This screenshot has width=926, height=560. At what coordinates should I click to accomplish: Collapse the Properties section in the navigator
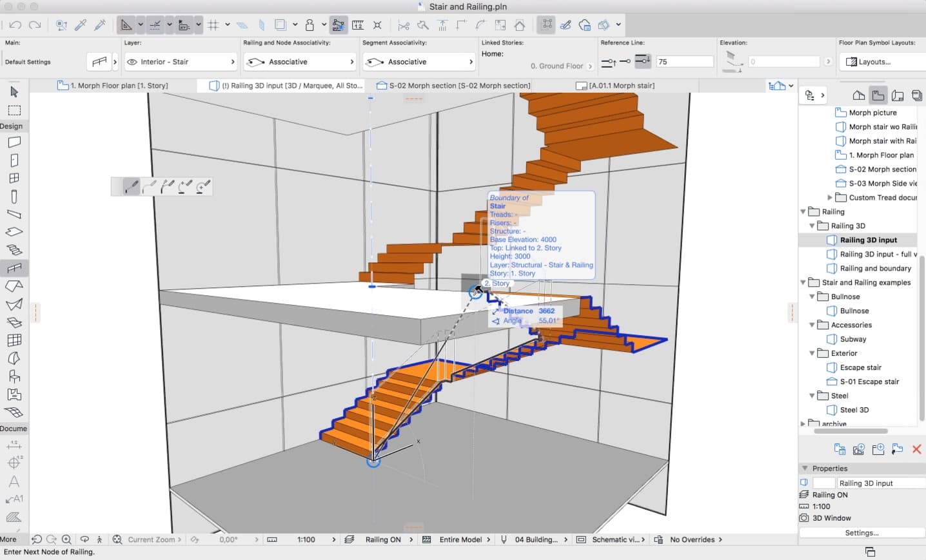(805, 468)
